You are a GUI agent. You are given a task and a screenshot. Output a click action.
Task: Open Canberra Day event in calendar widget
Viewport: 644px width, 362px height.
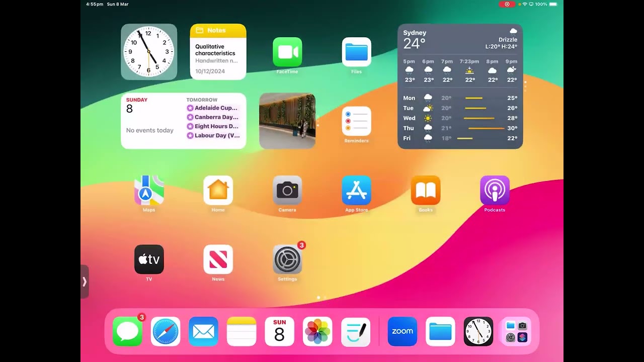click(212, 117)
